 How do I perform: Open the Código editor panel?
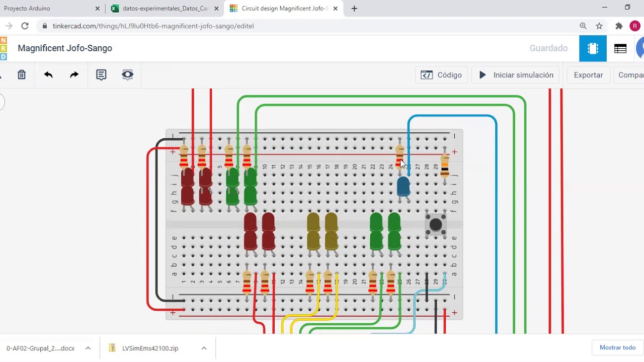click(x=442, y=75)
